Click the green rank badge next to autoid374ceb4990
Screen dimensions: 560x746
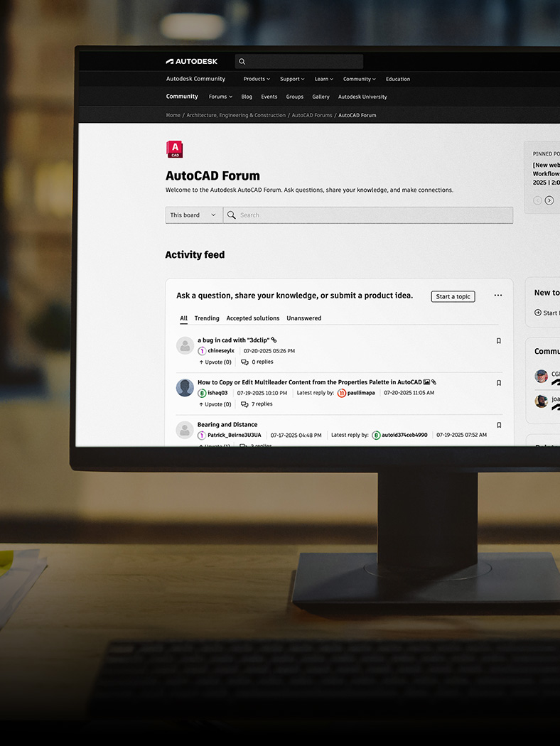(x=376, y=436)
